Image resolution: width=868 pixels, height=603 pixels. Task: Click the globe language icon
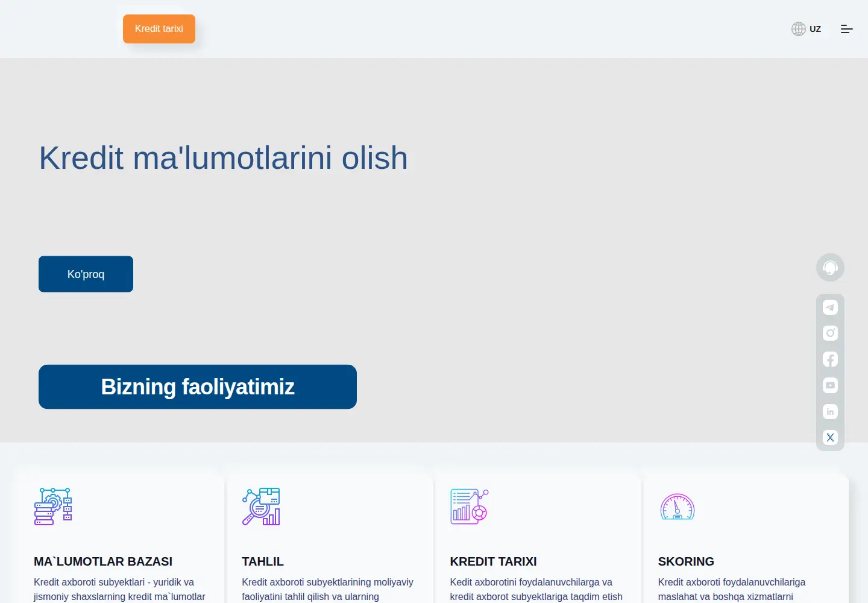(x=799, y=29)
